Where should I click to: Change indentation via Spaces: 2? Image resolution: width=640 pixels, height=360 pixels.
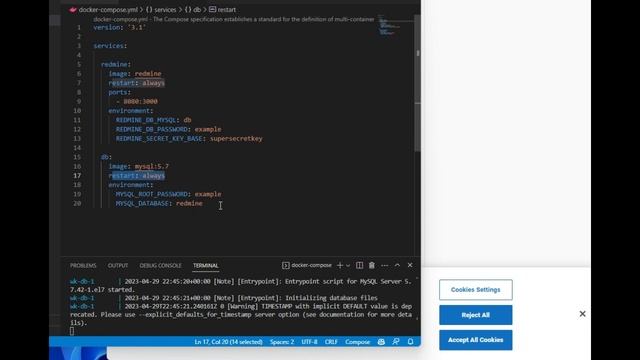pos(282,342)
